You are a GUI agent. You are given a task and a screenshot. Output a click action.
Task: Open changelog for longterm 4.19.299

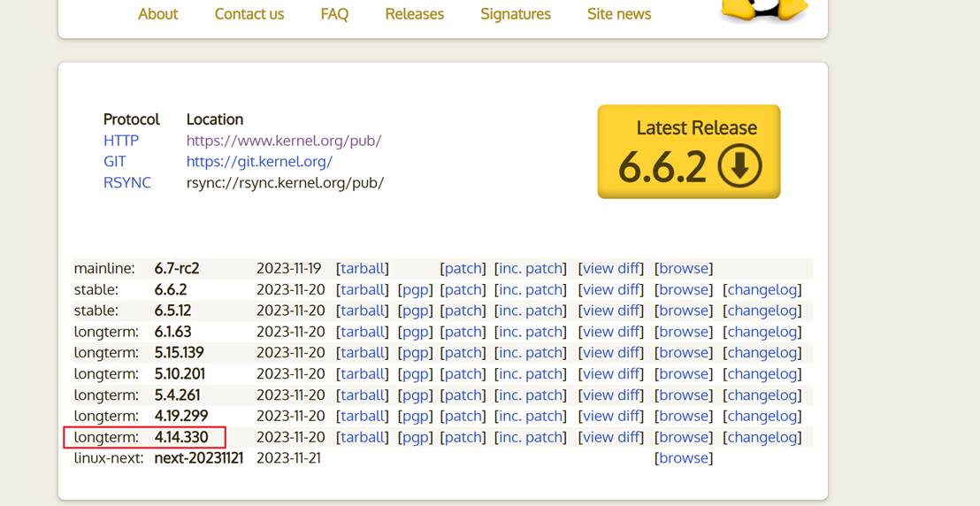(x=762, y=416)
